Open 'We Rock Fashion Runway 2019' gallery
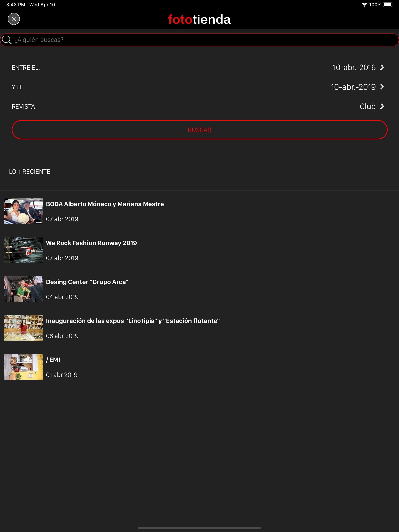Screen dimensions: 399x532 tap(91, 243)
